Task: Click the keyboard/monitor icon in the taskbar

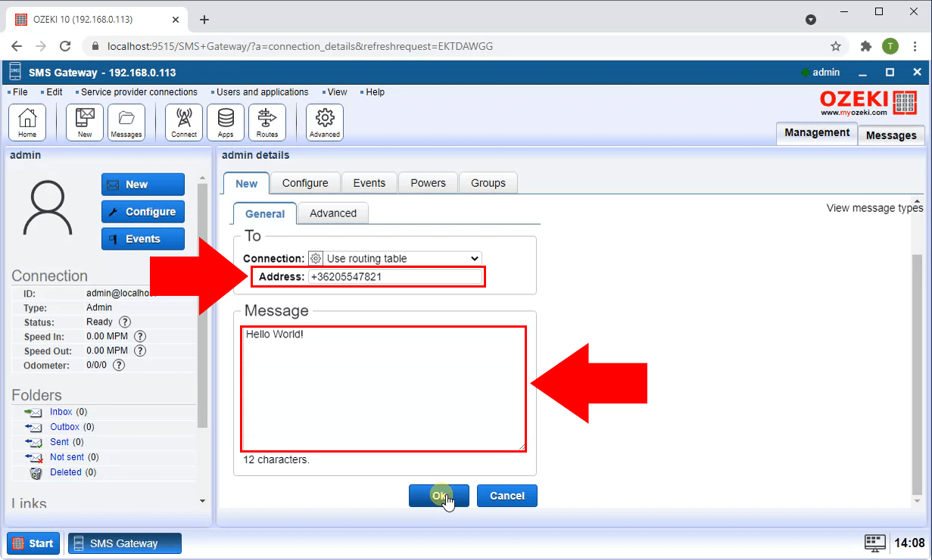Action: 875,543
